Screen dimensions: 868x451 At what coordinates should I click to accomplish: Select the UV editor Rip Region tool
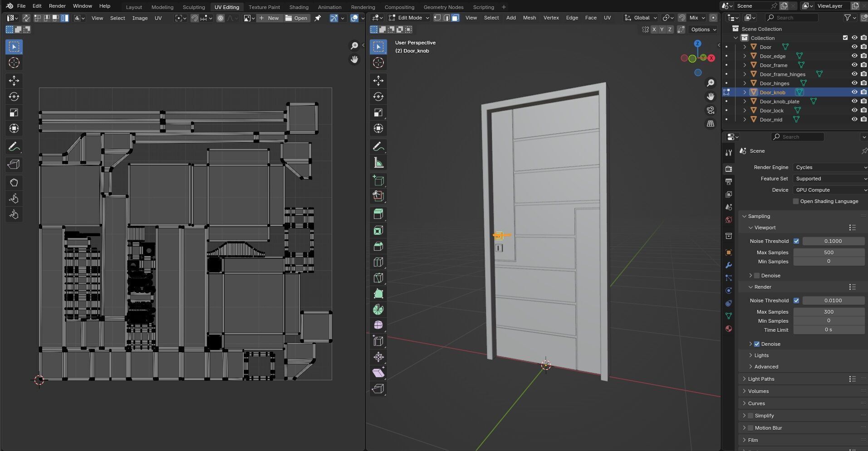[x=14, y=165]
